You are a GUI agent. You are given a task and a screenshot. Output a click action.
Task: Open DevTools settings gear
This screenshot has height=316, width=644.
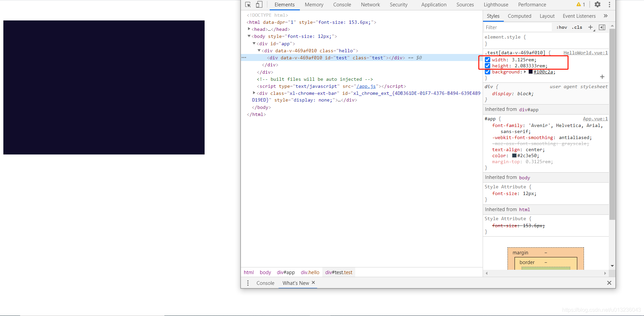pyautogui.click(x=597, y=4)
